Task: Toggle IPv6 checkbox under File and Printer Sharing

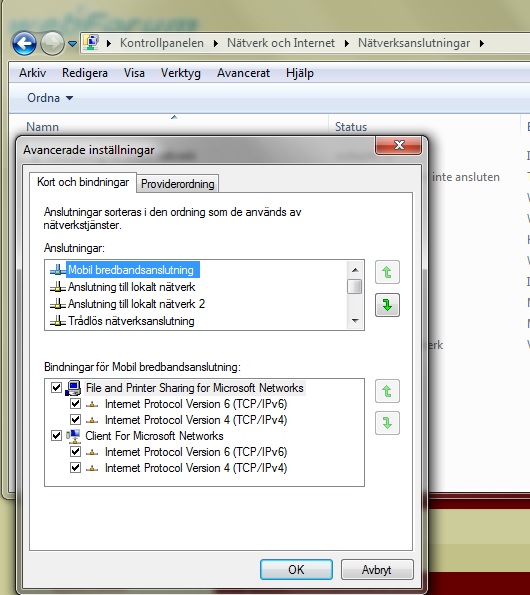Action: [75, 403]
